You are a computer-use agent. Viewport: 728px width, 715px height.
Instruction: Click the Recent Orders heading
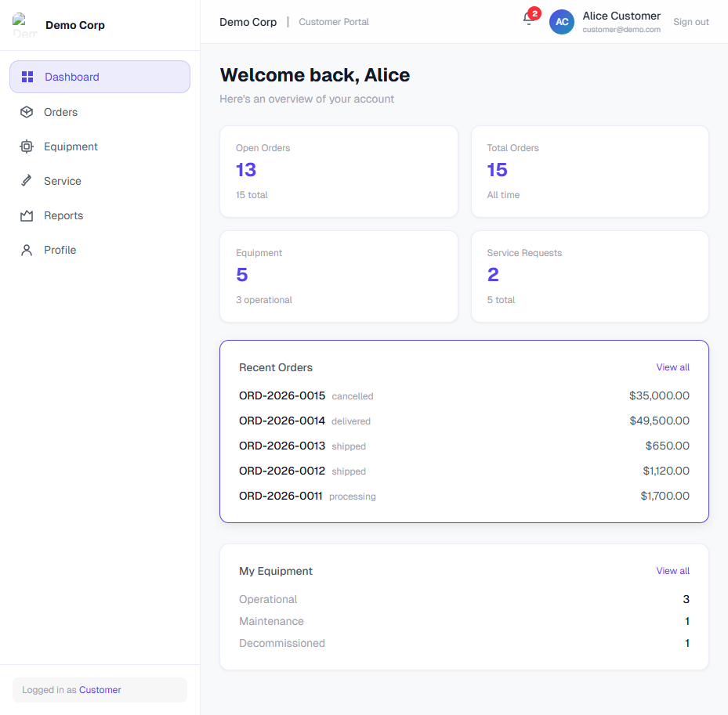276,367
